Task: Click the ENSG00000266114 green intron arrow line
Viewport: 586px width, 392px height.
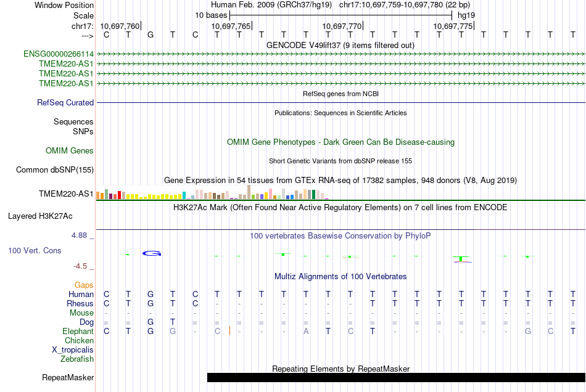Action: pyautogui.click(x=341, y=54)
